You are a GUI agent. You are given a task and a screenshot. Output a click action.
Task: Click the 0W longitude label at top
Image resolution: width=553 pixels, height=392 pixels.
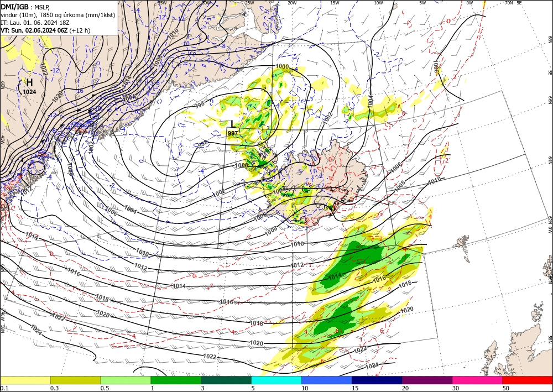469,3
